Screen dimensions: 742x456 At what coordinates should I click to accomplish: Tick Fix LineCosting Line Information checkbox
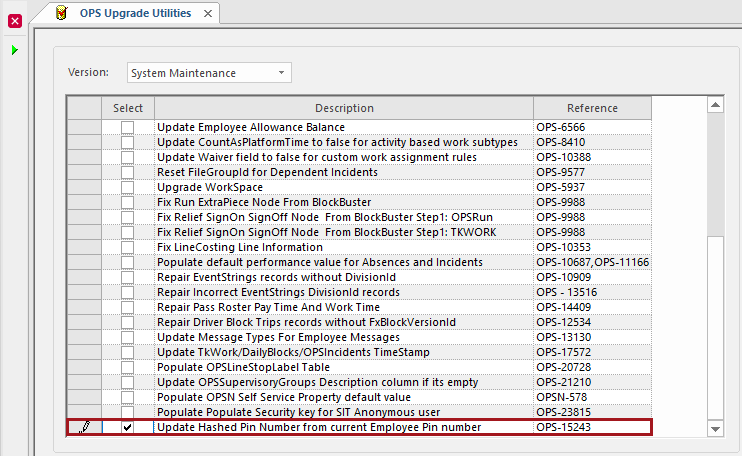127,247
